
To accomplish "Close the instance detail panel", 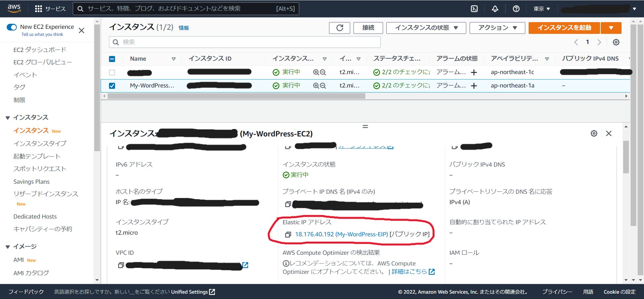I will [609, 133].
